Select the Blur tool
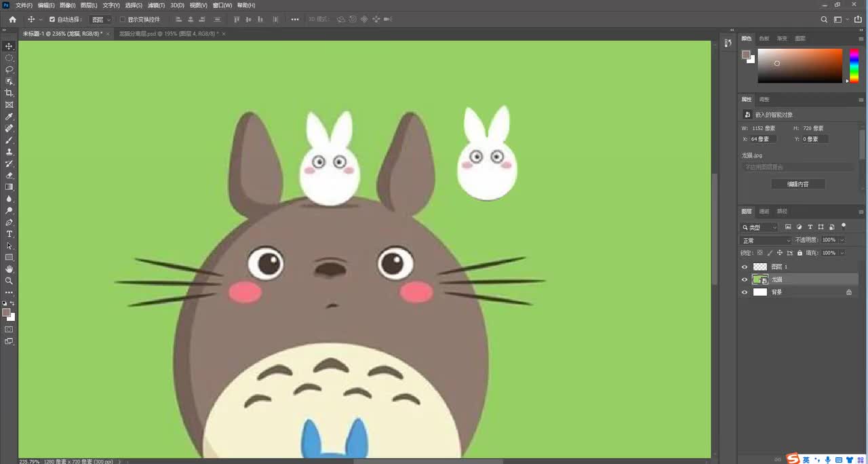Viewport: 868px width, 464px height. point(9,199)
